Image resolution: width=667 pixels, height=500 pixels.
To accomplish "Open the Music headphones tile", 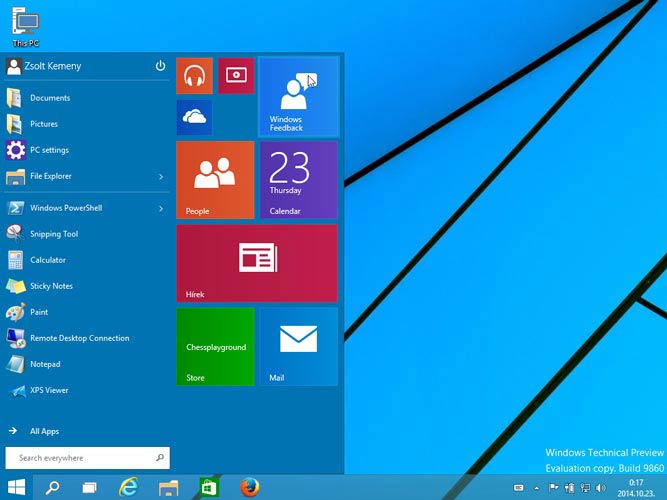I will [194, 76].
